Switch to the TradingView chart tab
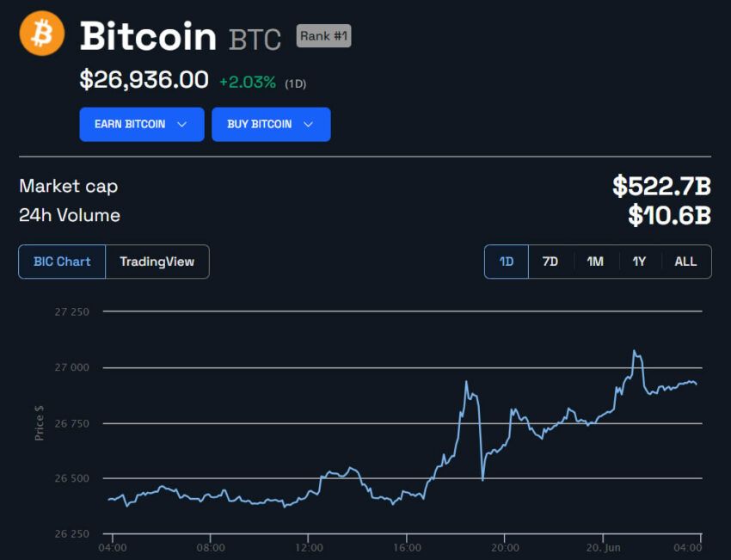Image resolution: width=731 pixels, height=560 pixels. [x=157, y=262]
